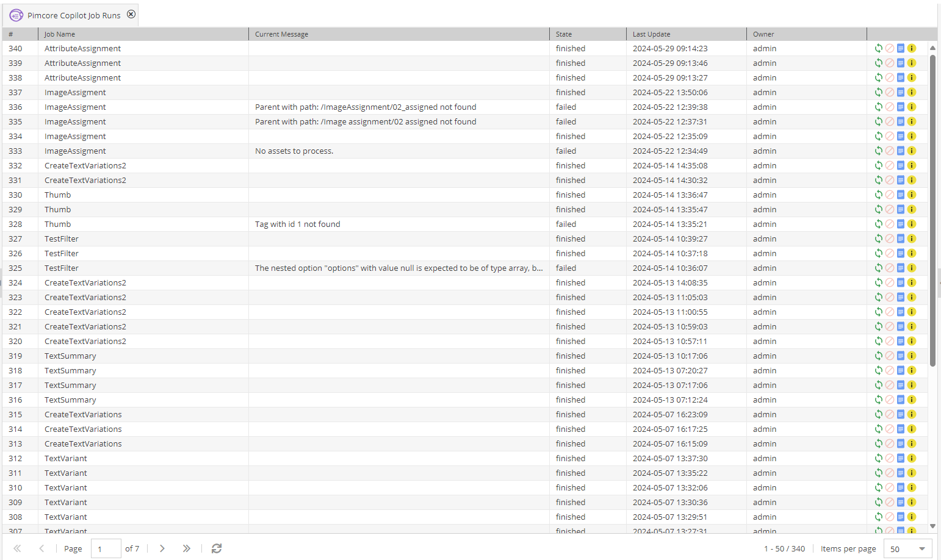
Task: Restart the AttributeAssignment job run 340
Action: 879,48
